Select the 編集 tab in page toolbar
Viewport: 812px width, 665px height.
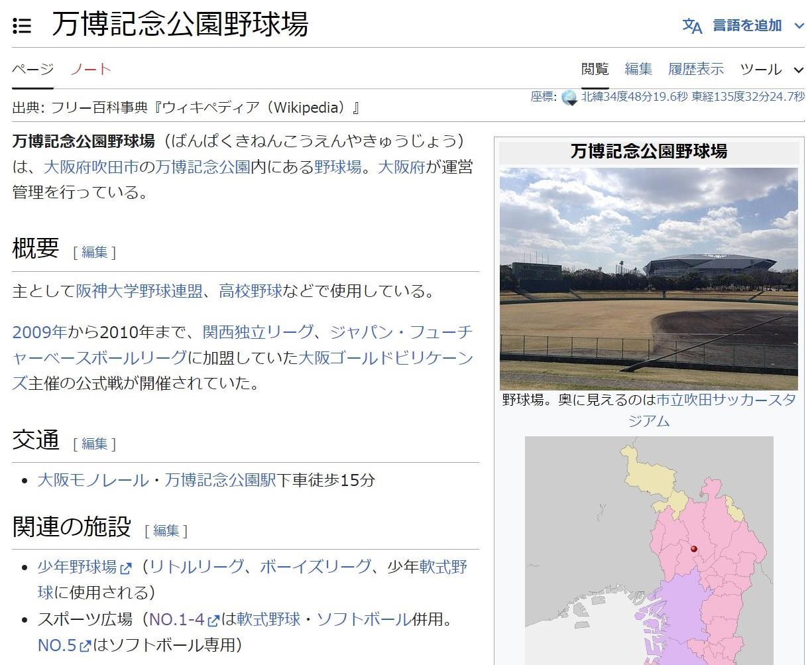638,69
